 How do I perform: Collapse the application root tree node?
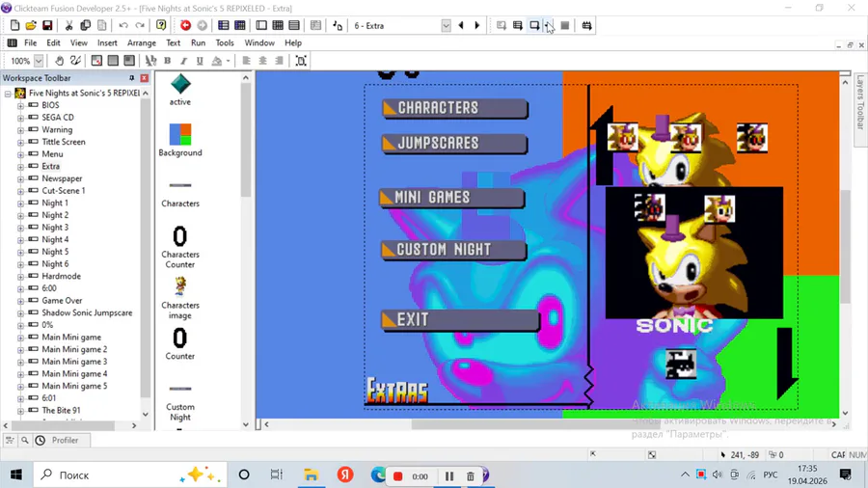pyautogui.click(x=8, y=94)
